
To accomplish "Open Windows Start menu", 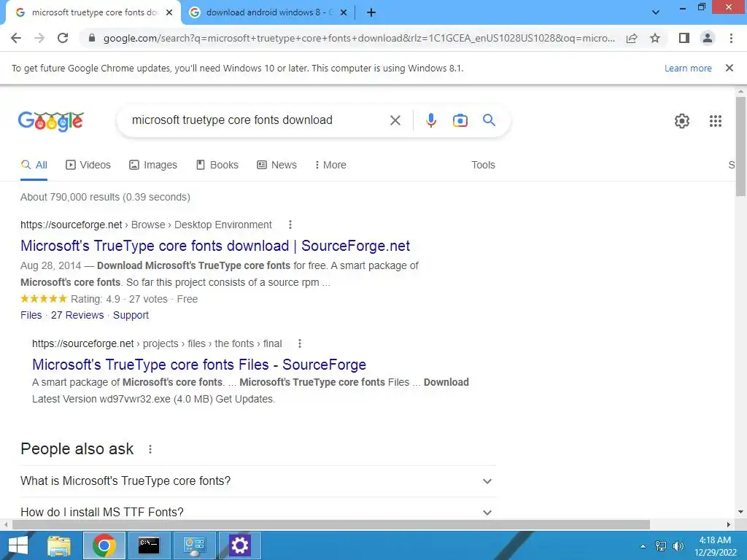I will click(18, 545).
